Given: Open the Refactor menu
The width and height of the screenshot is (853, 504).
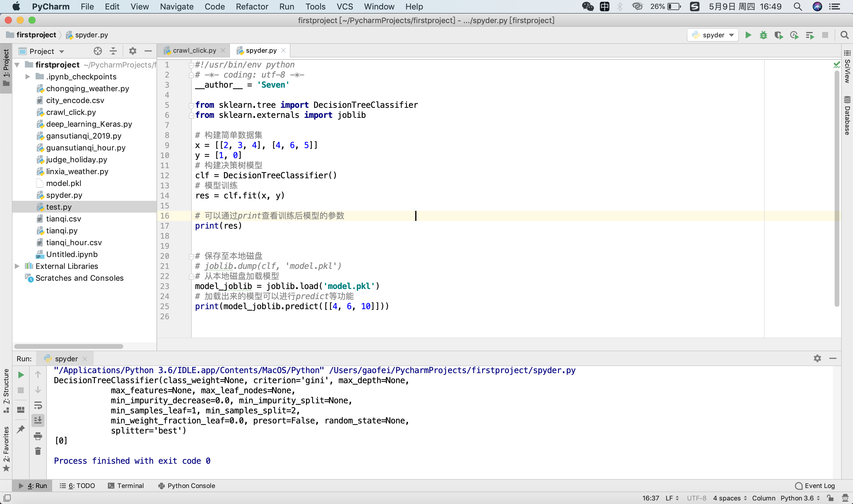Looking at the screenshot, I should click(252, 7).
